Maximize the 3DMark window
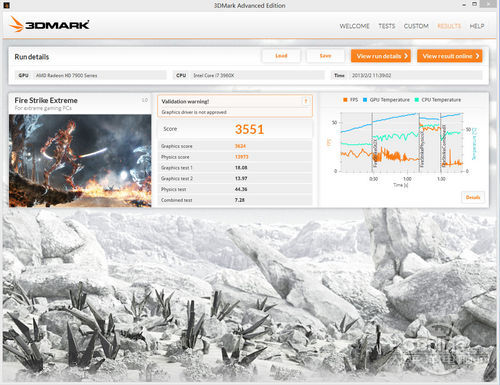The image size is (500, 385). 475,4
